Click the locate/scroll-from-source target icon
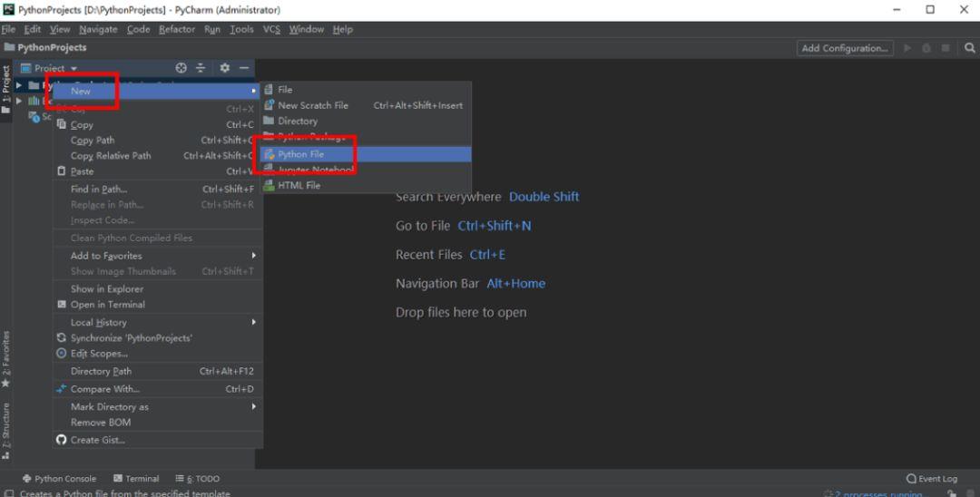This screenshot has height=497, width=980. (181, 67)
